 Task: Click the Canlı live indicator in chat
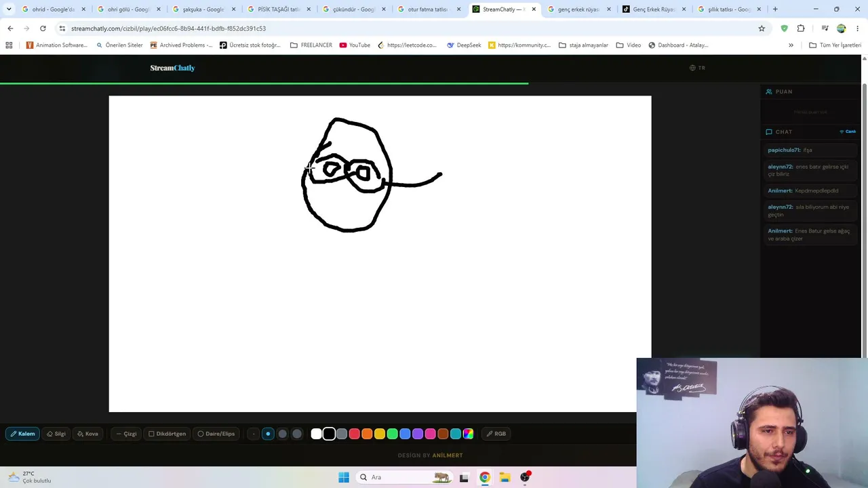[x=848, y=131]
